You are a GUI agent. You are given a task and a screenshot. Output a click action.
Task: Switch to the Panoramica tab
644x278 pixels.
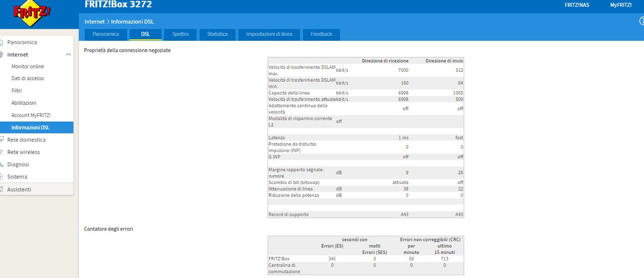106,34
